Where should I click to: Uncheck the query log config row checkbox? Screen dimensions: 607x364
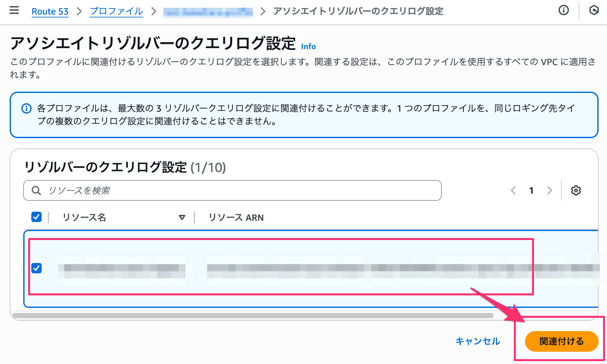pyautogui.click(x=36, y=268)
